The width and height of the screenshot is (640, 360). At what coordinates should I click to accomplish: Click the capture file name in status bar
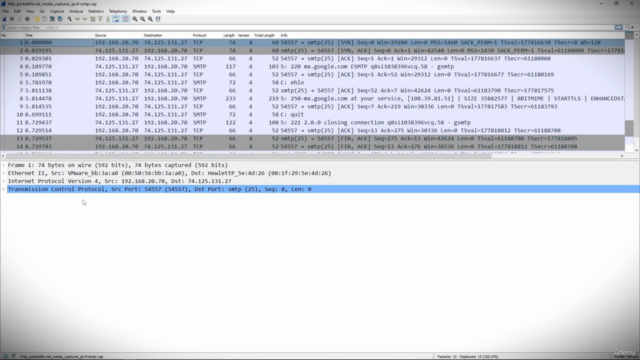[x=62, y=356]
